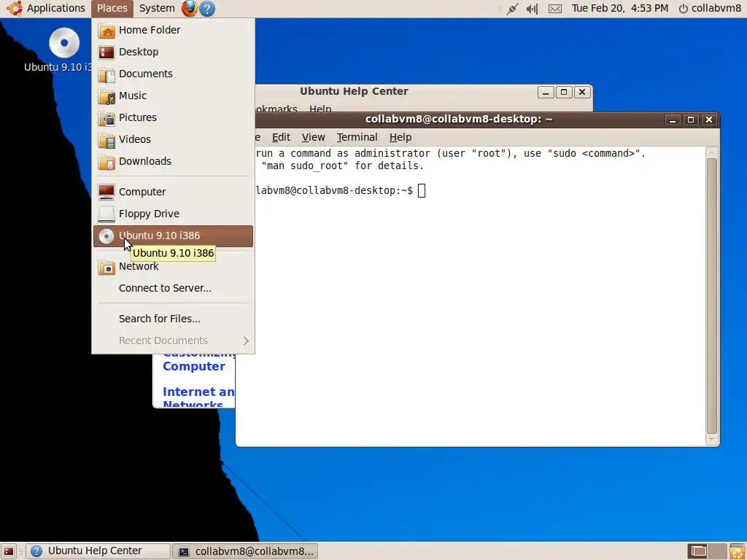Screen dimensions: 747x560
Task: Open the Edit menu in Terminal
Action: 281,137
